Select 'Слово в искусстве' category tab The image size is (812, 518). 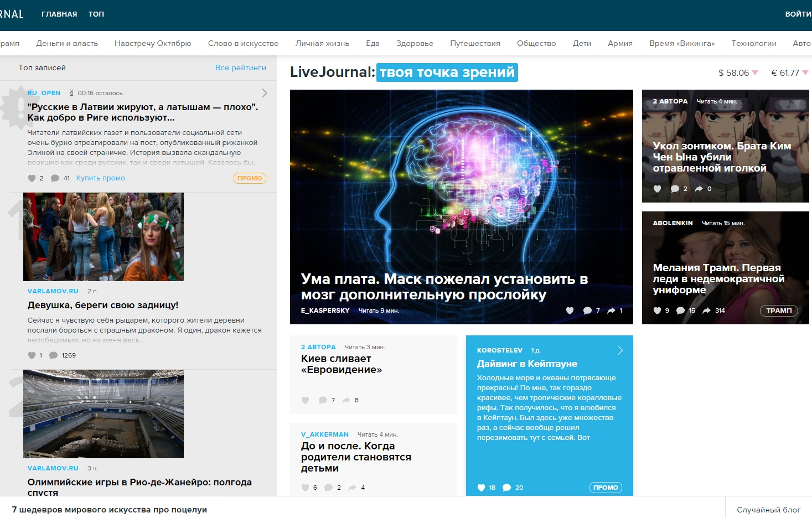click(x=243, y=43)
